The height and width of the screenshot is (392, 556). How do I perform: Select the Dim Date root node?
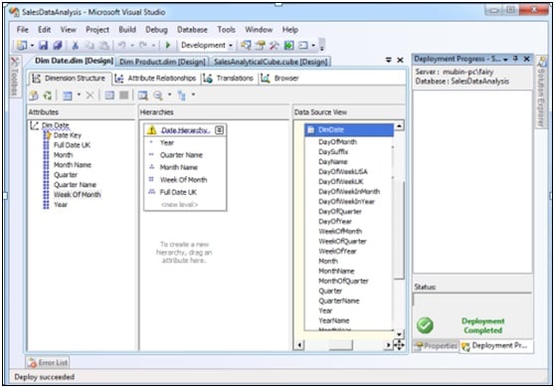(56, 125)
